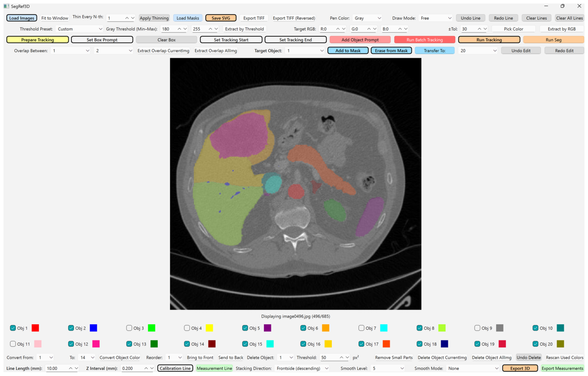Viewport: 588px width, 376px height.
Task: Expand the Draw Mode dropdown
Action: tap(436, 18)
